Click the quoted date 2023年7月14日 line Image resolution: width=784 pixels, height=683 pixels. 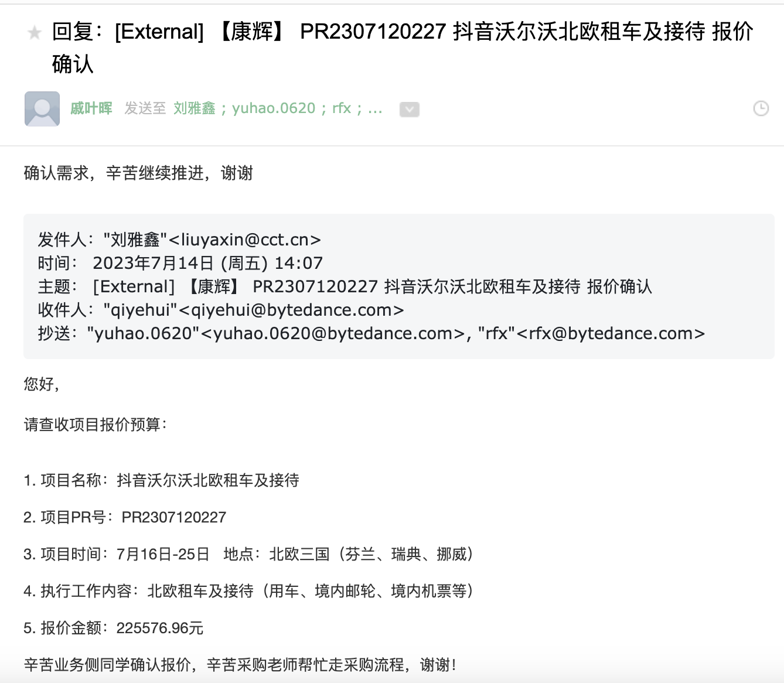207,263
